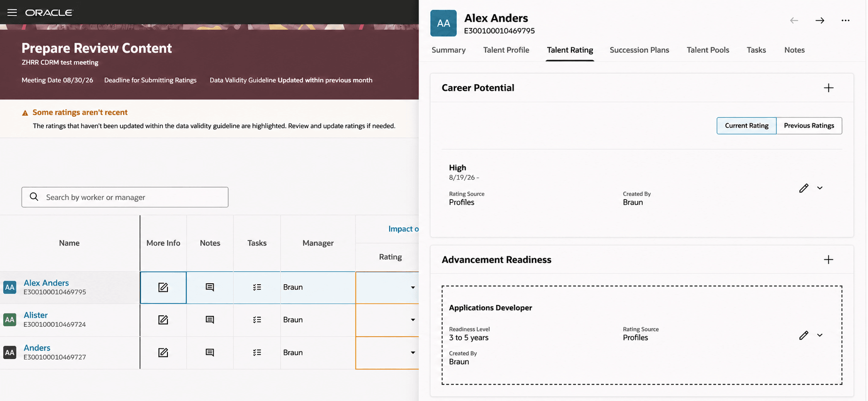Click employee ID E300100010469724

click(x=55, y=324)
